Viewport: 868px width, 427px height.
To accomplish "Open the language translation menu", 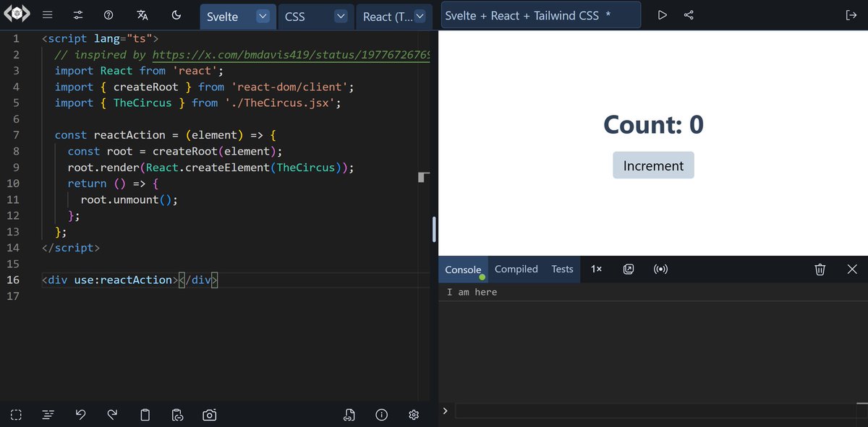I will click(x=142, y=15).
